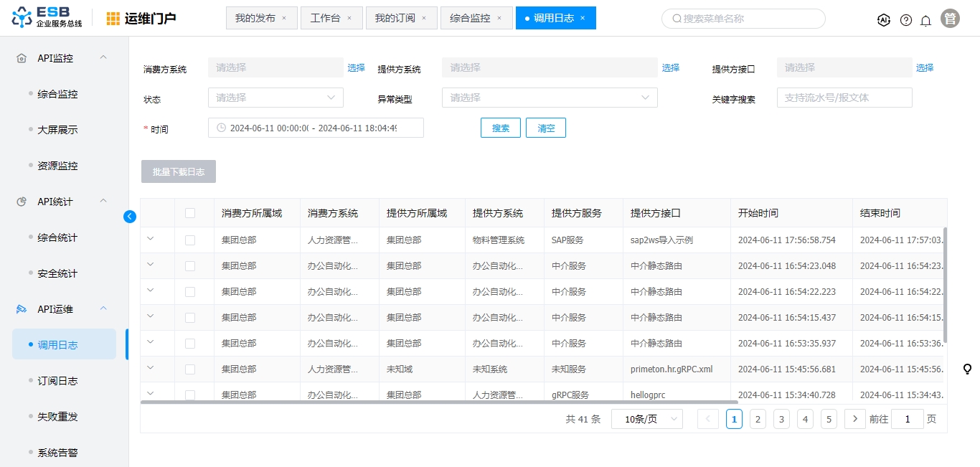Toggle the select-all checkbox in table header

pos(190,213)
